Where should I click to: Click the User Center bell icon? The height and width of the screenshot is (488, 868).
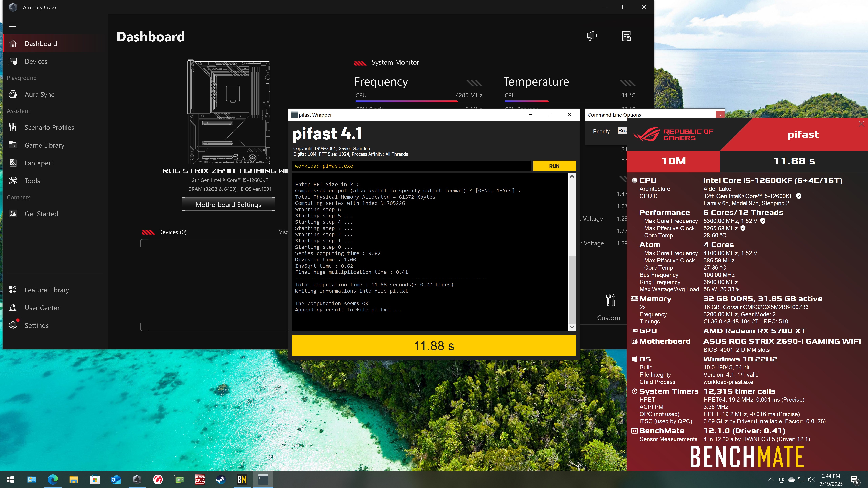coord(13,308)
